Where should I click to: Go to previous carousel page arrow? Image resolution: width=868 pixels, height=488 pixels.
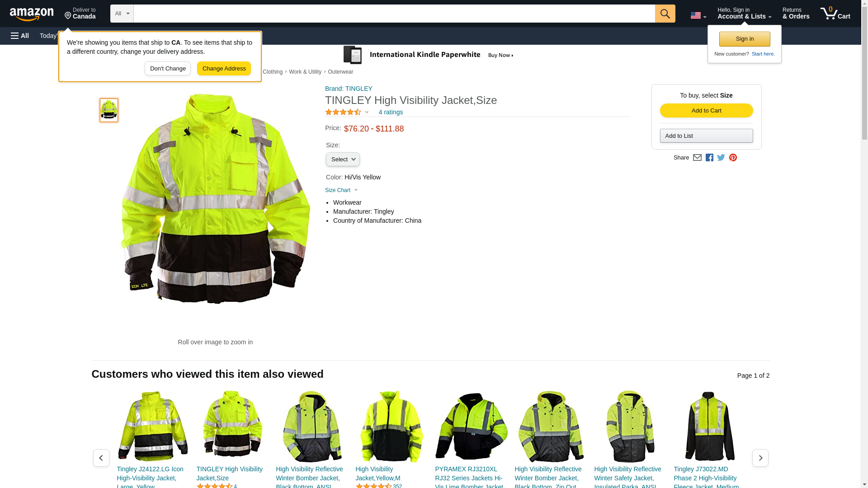click(x=101, y=458)
